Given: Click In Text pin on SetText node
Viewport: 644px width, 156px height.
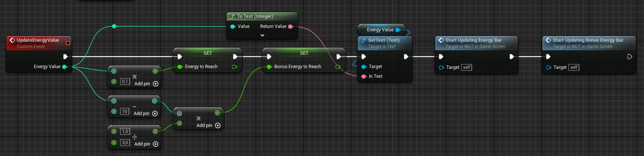Looking at the screenshot, I should tap(364, 76).
